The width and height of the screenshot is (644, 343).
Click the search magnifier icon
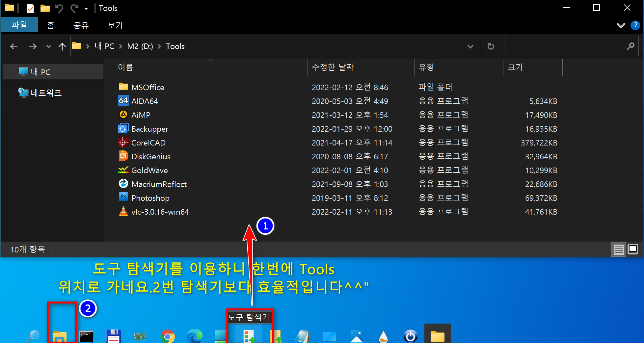(x=631, y=46)
